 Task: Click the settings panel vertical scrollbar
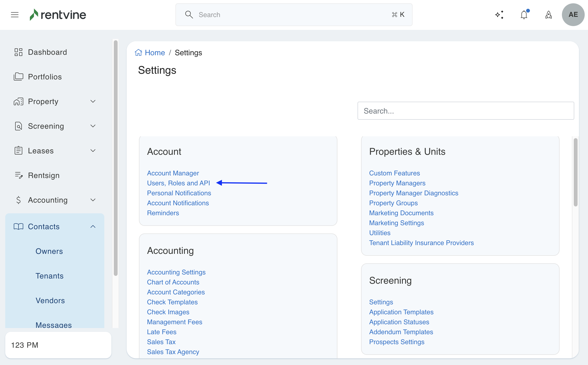click(x=575, y=172)
